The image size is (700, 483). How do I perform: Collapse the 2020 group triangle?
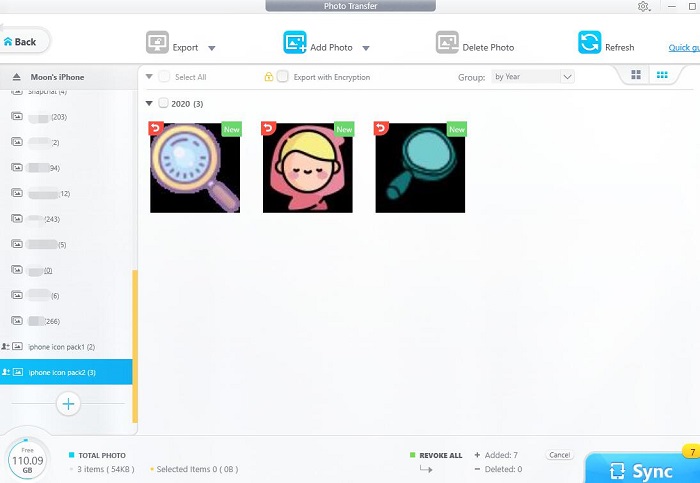pyautogui.click(x=149, y=104)
